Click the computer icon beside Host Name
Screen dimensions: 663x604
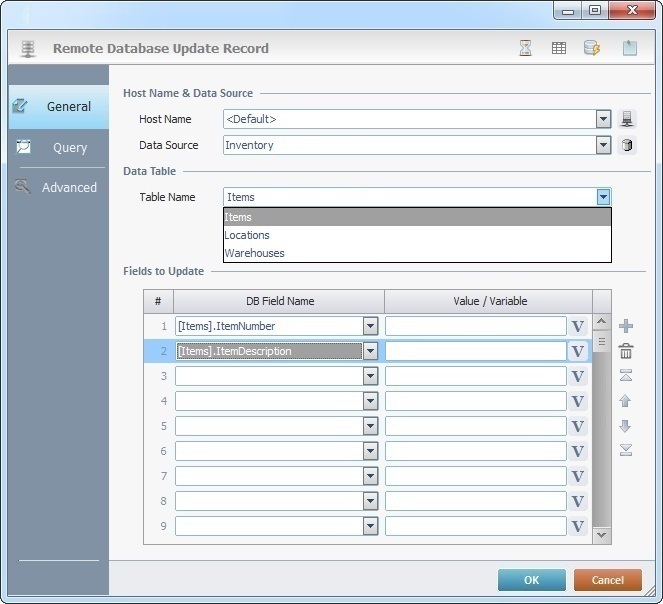627,119
